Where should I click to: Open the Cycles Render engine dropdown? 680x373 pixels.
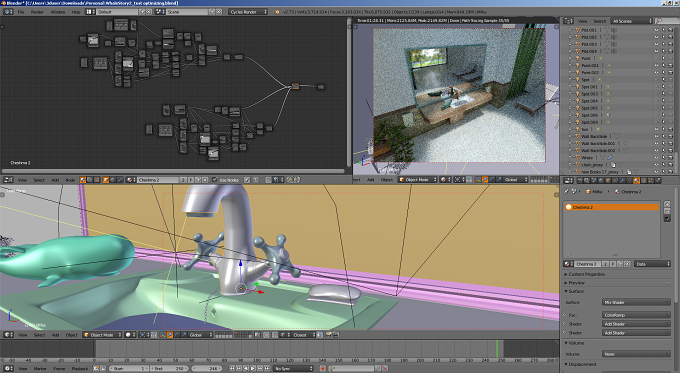click(x=248, y=12)
